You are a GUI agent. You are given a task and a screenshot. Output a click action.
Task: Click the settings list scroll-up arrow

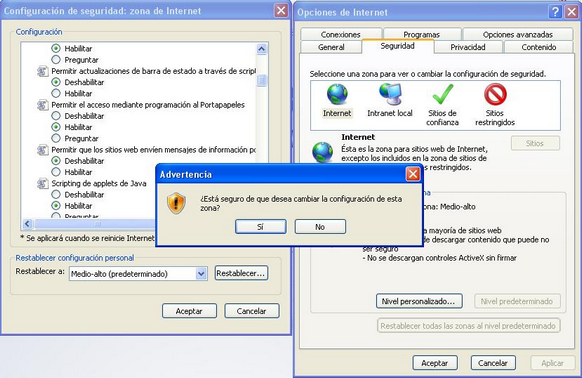pos(261,49)
